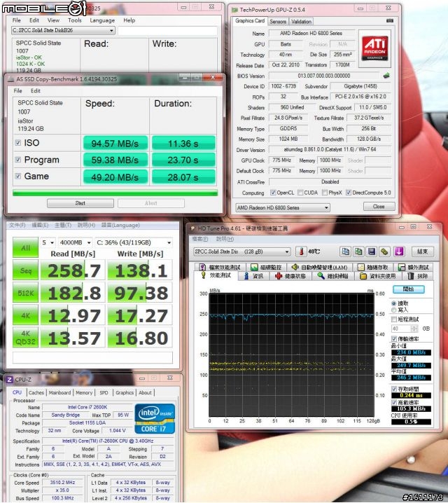Click Start button in AS SSD Copy-Benchmark

coord(80,203)
